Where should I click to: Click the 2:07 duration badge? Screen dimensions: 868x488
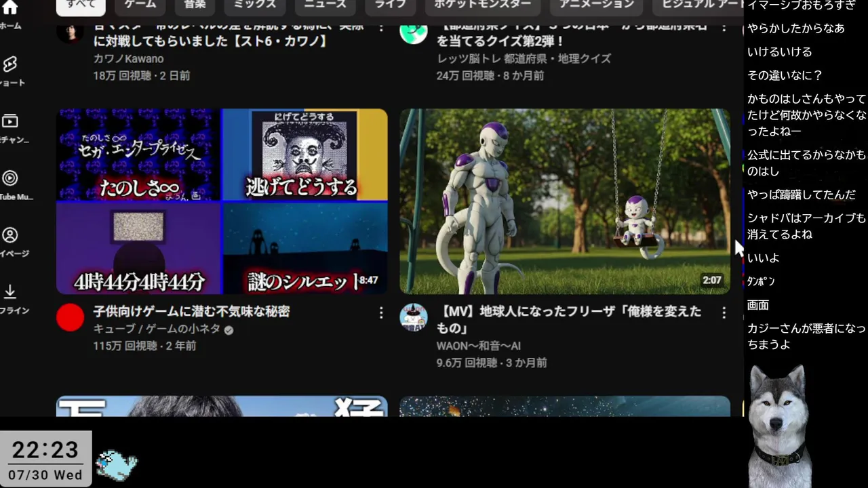point(712,281)
